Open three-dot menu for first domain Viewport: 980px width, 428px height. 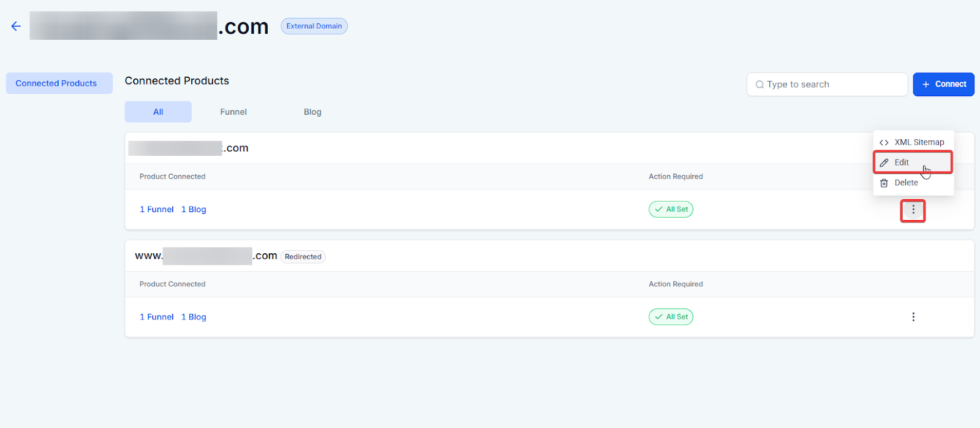tap(913, 210)
